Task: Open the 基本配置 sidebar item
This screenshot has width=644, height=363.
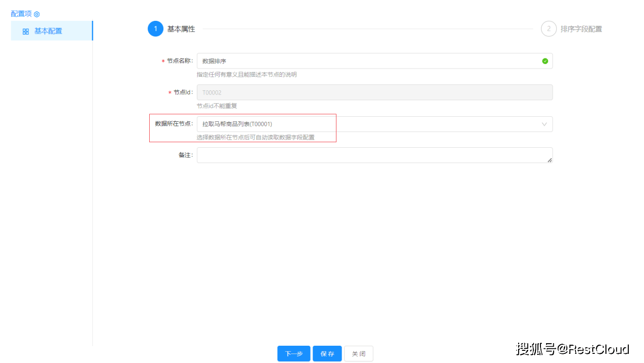Action: tap(52, 31)
